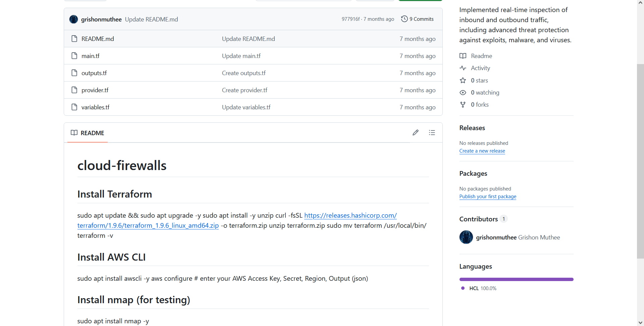Click the stars icon in sidebar

[x=463, y=80]
